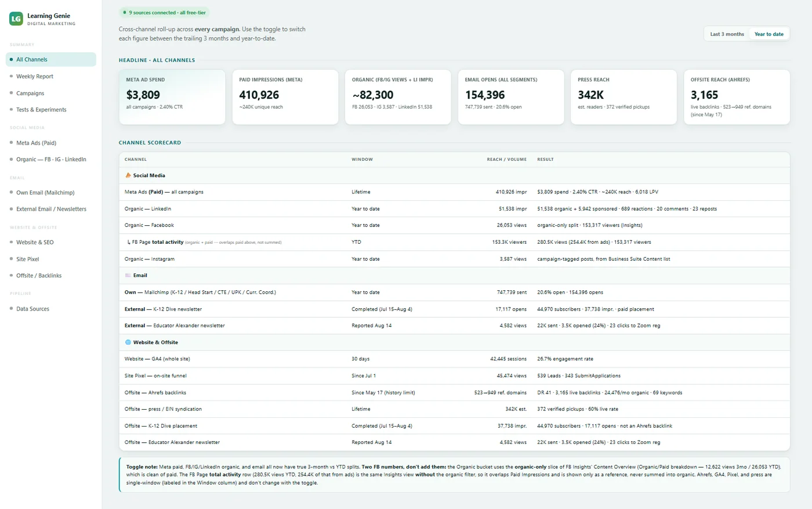
Task: Open the Weekly Report page
Action: pyautogui.click(x=51, y=76)
